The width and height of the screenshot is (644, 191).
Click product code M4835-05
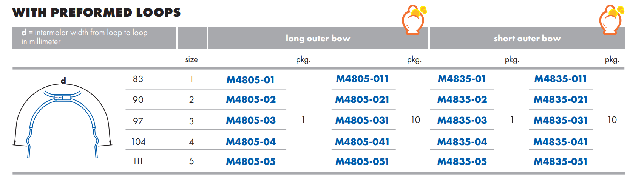coord(462,161)
